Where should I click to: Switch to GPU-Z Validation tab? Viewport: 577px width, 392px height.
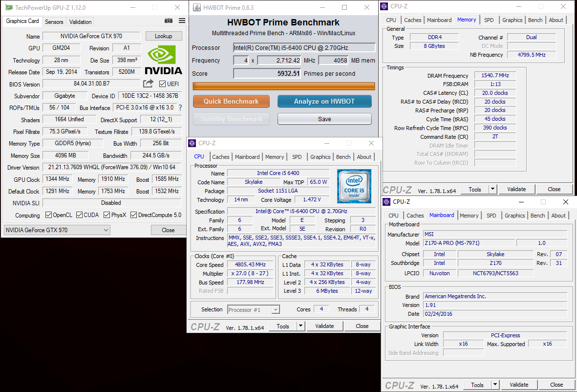[80, 22]
